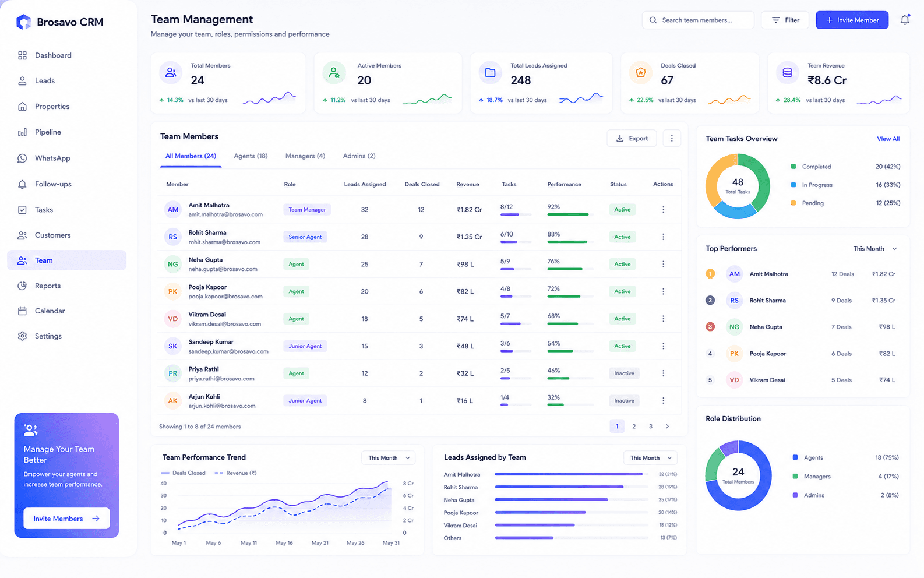Click the Dashboard grid icon in sidebar

[22, 55]
